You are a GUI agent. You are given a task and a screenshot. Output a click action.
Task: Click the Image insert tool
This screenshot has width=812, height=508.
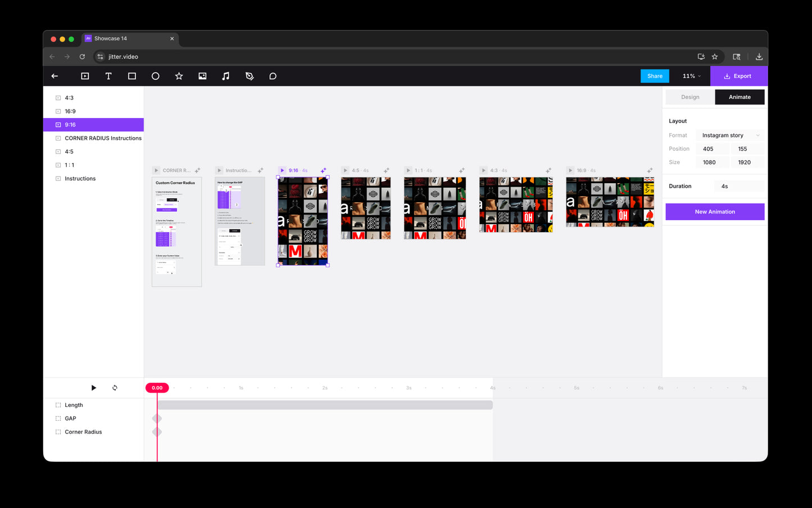click(x=202, y=76)
